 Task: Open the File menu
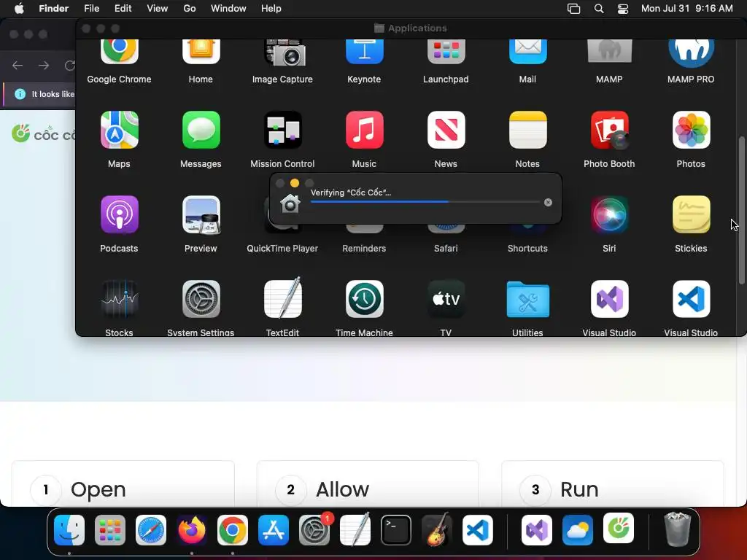click(91, 9)
